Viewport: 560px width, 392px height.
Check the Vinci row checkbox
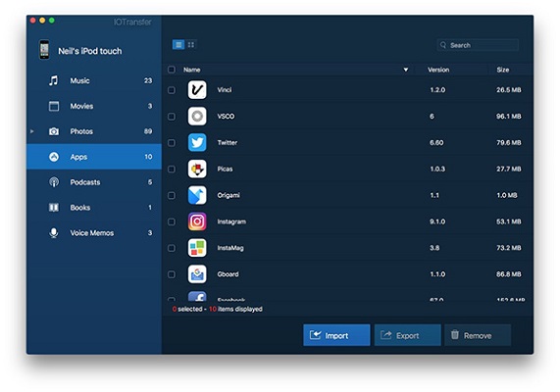(172, 90)
